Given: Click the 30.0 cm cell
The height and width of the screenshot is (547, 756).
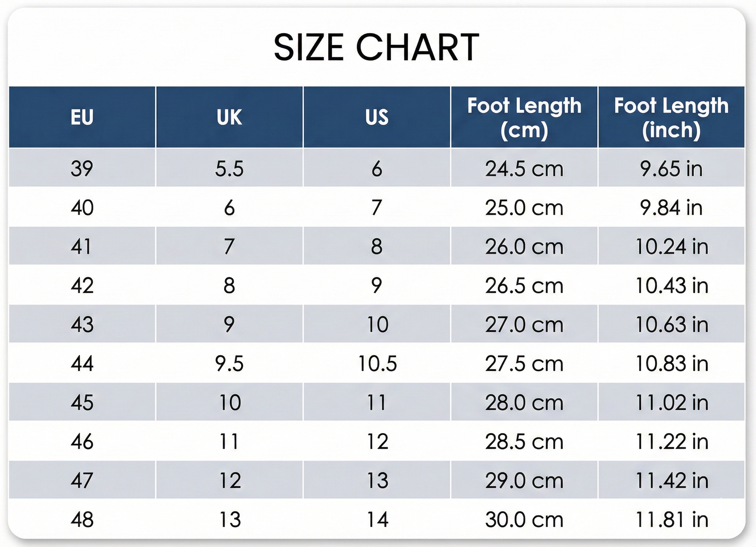Looking at the screenshot, I should point(524,519).
